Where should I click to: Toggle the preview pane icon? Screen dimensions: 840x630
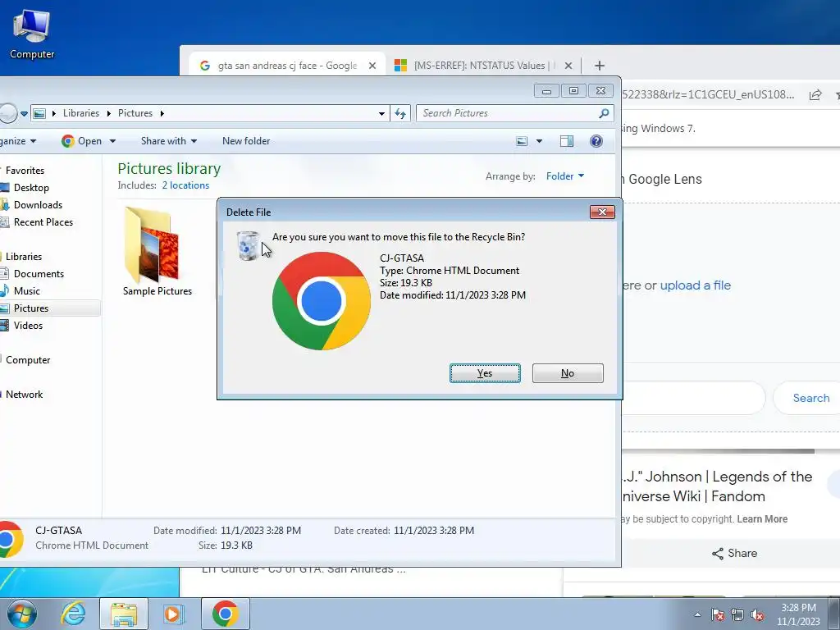566,141
